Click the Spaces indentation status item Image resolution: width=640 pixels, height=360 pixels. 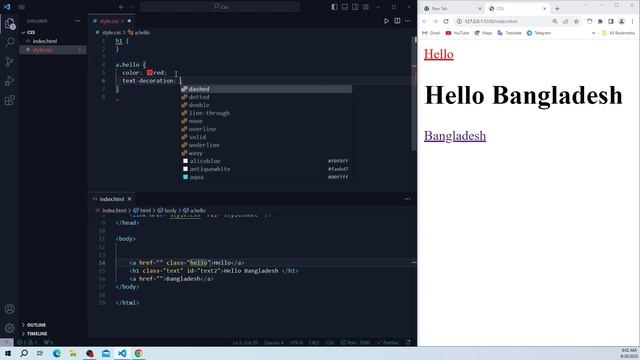click(x=273, y=342)
